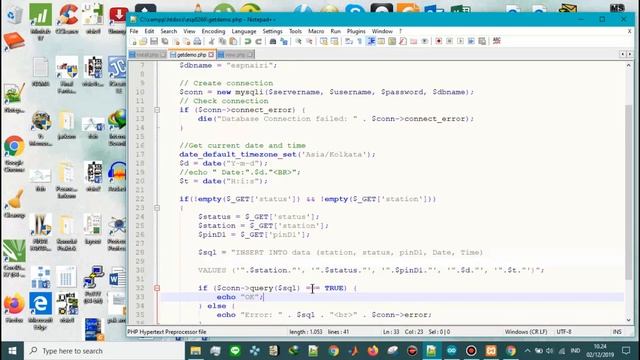640x360 pixels.
Task: Toggle Show All Characters pilcrow icon
Action: point(360,41)
